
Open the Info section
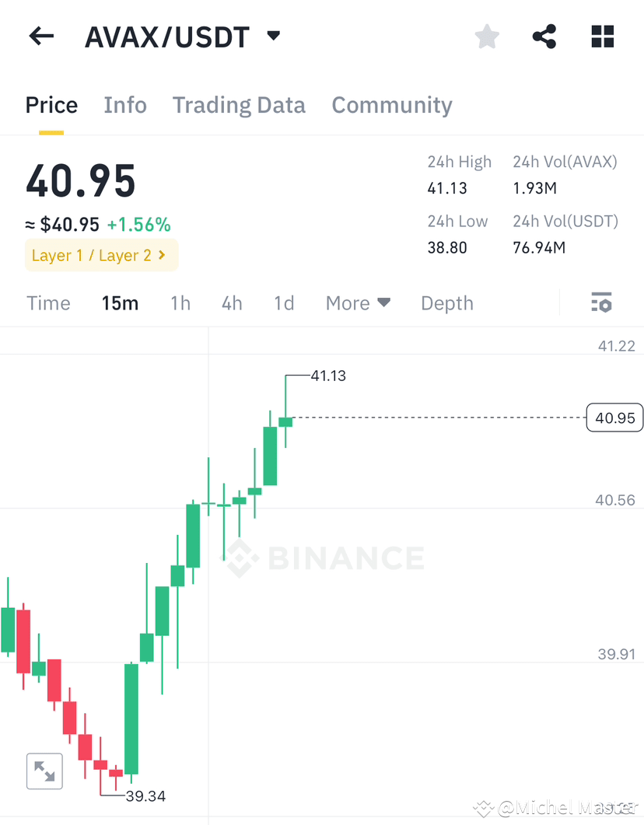(125, 105)
